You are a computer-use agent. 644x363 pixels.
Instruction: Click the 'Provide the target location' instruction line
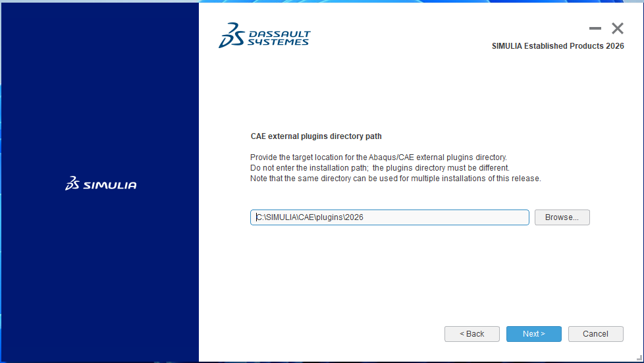(x=378, y=157)
